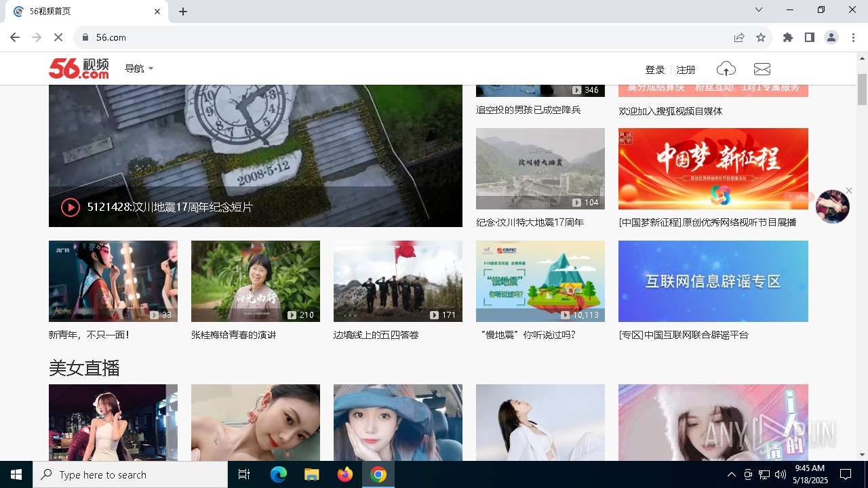Screen dimensions: 868x488
Task: Open 追空投的男孩已成空降兵 title
Action: pyautogui.click(x=528, y=110)
